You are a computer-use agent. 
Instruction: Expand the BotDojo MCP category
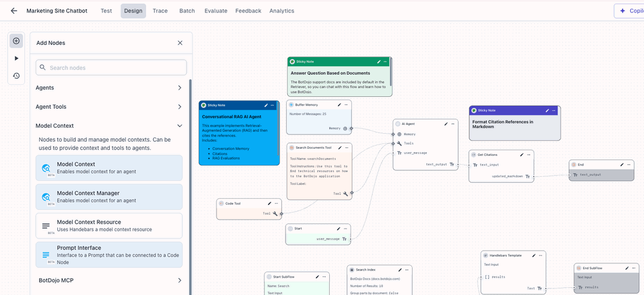[x=109, y=280]
